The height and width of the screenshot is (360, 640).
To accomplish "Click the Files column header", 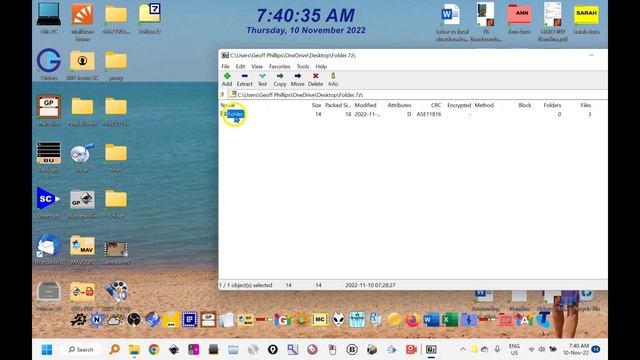I will click(x=586, y=105).
